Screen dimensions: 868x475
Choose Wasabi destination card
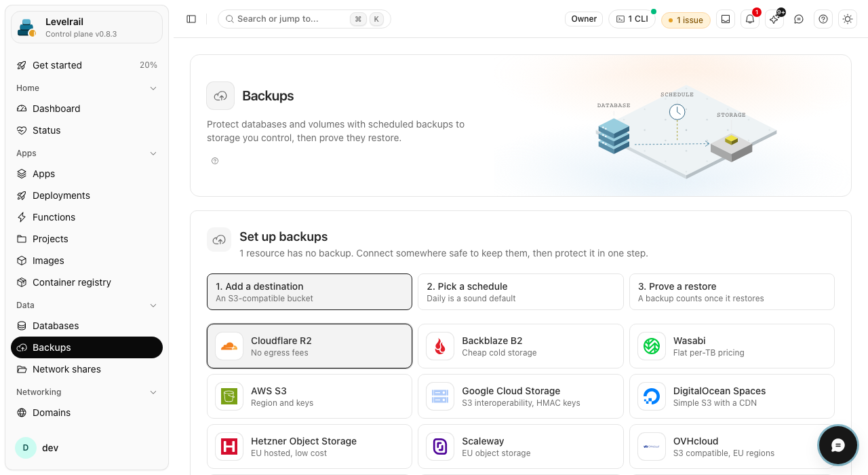coord(732,346)
